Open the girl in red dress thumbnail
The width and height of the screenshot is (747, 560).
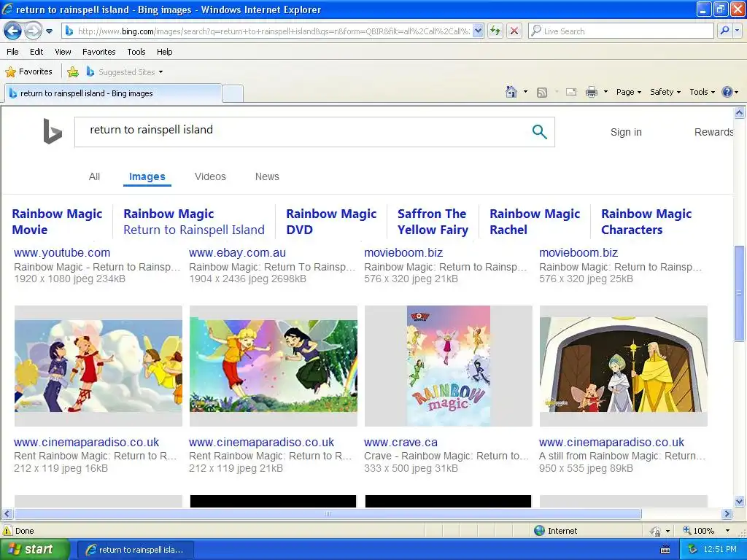click(x=98, y=366)
